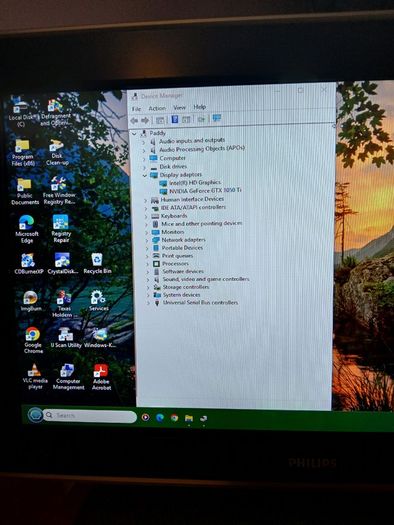Open Adobe Acrobat desktop shortcut
Viewport: 394px width, 525px height.
coord(101,377)
